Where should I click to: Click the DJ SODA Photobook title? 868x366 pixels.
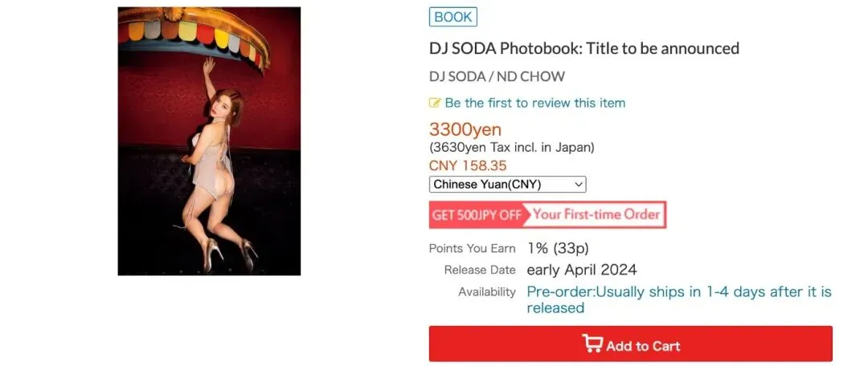coord(584,48)
